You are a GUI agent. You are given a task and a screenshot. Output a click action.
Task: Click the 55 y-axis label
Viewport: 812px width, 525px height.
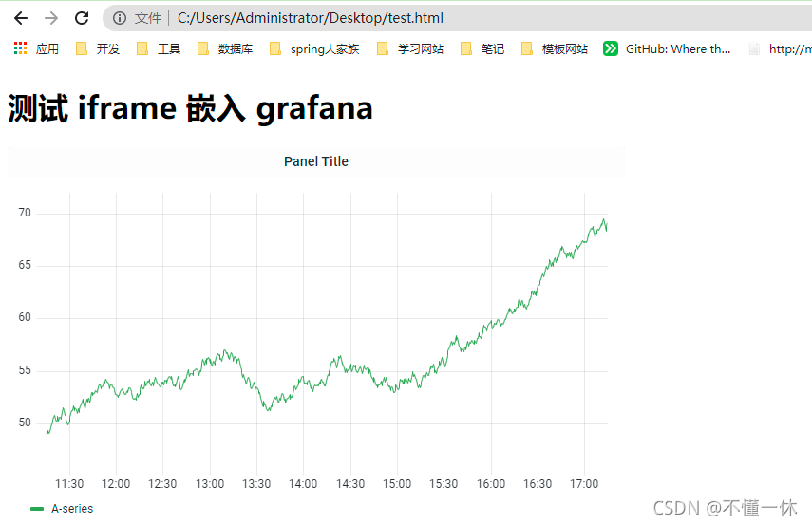click(25, 370)
